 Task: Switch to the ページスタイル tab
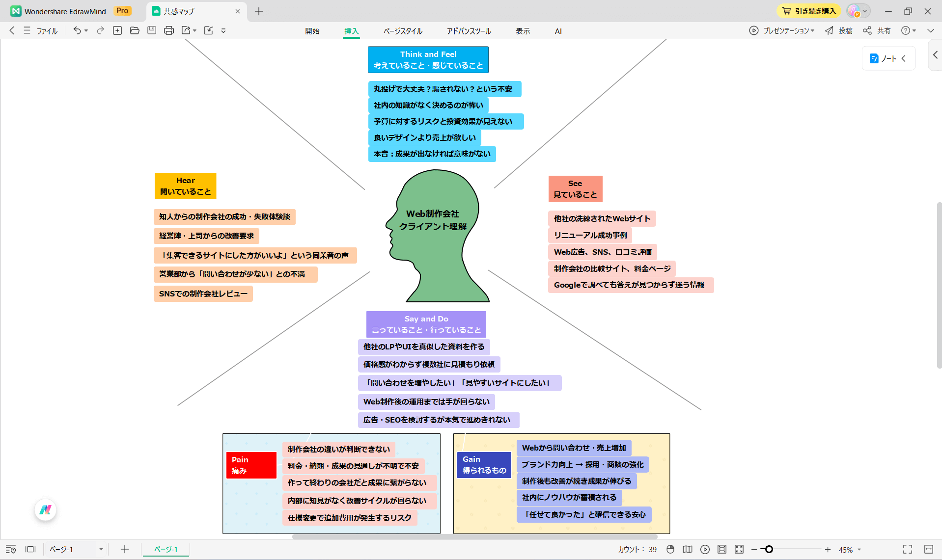coord(403,31)
